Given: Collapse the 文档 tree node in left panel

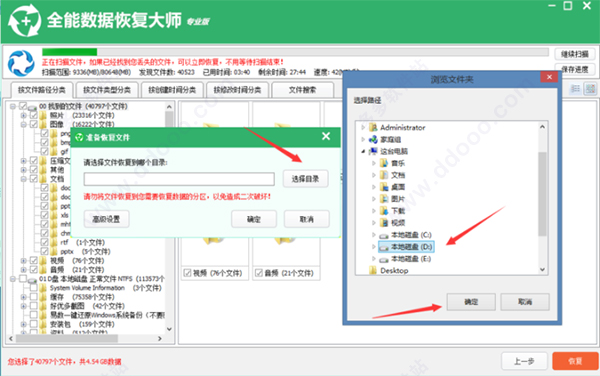Looking at the screenshot, I should 23,179.
